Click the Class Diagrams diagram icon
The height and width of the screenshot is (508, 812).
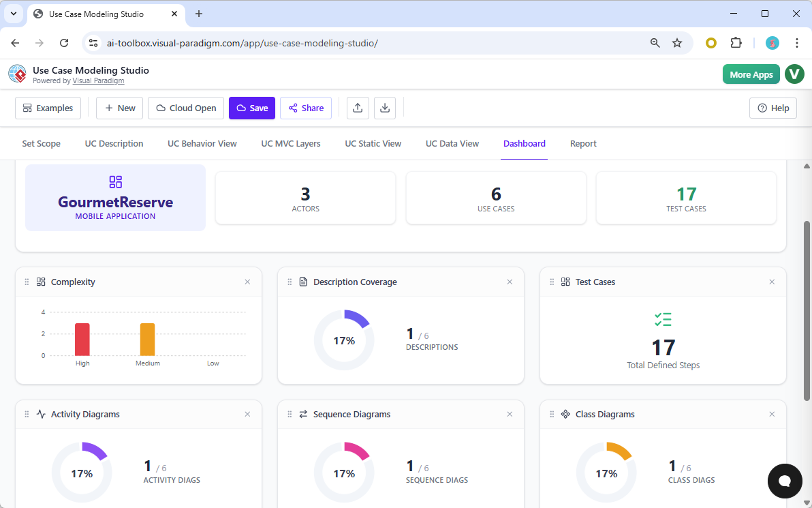pyautogui.click(x=564, y=414)
